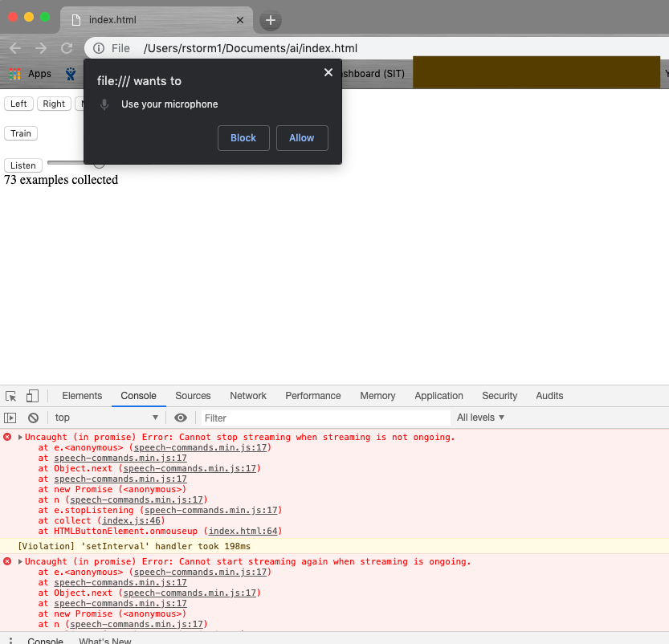
Task: Open the top frame context dropdown
Action: 106,418
